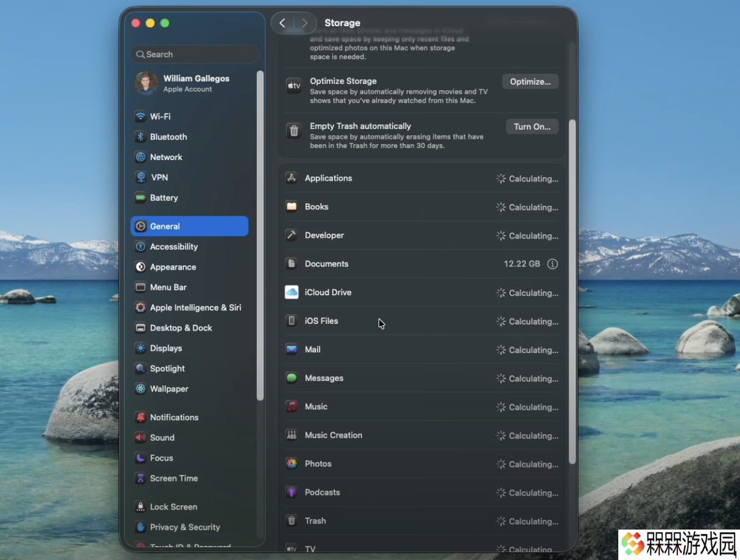Select the Trash row label
Viewport: 740px width, 560px height.
tap(315, 521)
